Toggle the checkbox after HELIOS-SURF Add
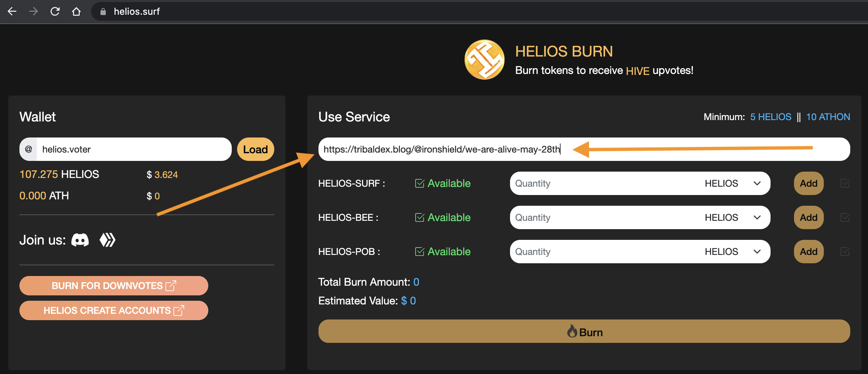Screen dimensions: 868x374 [x=845, y=183]
